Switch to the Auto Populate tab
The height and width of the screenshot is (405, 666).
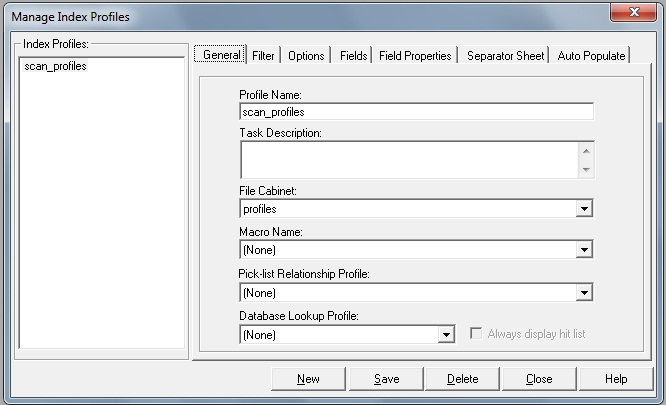(591, 56)
